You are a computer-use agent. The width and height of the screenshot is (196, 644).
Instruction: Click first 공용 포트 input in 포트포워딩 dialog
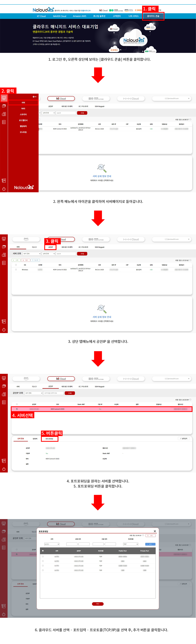tap(72, 544)
